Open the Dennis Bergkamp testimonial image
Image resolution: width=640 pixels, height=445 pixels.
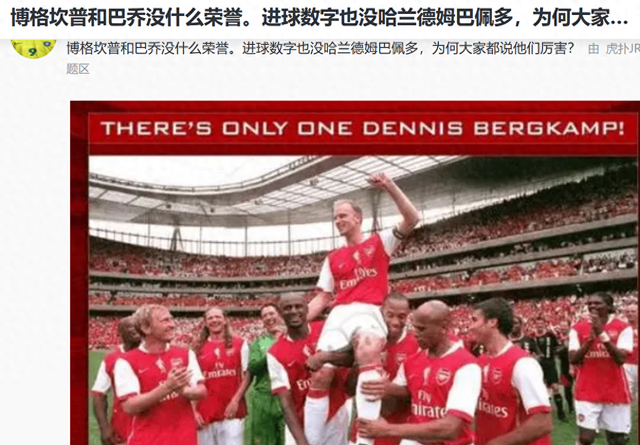tap(355, 273)
